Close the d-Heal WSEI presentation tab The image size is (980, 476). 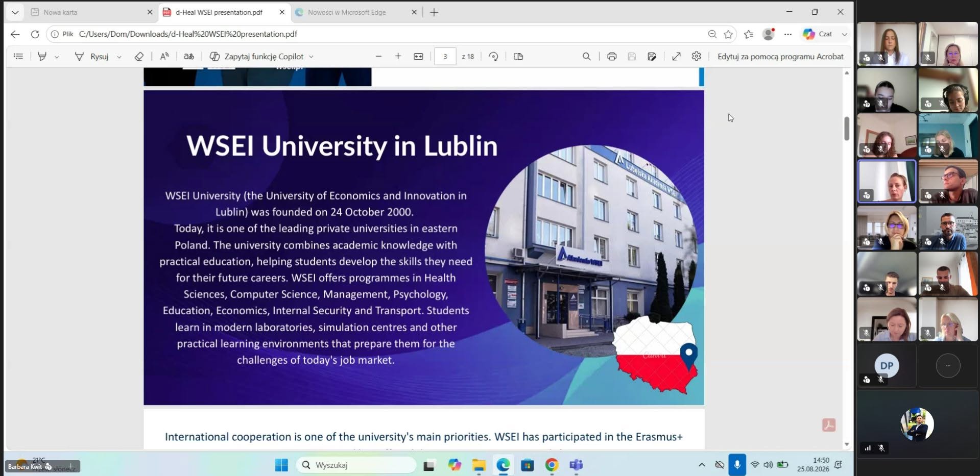point(282,12)
